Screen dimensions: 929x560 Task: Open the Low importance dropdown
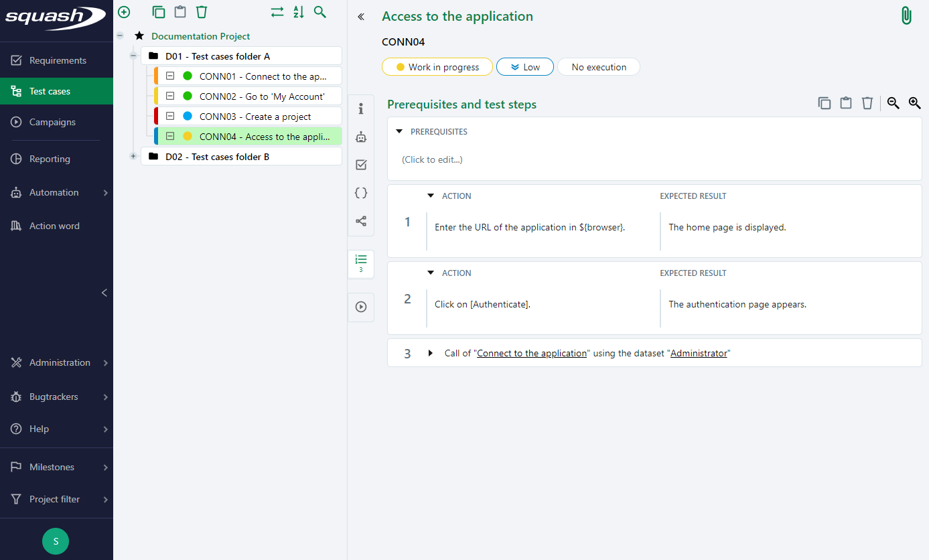[x=525, y=67]
